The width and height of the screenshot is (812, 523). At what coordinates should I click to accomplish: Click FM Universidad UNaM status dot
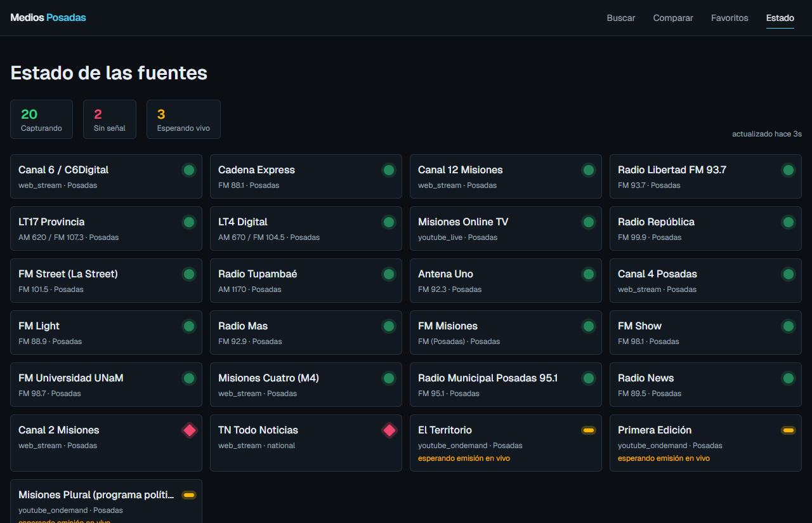coord(189,378)
